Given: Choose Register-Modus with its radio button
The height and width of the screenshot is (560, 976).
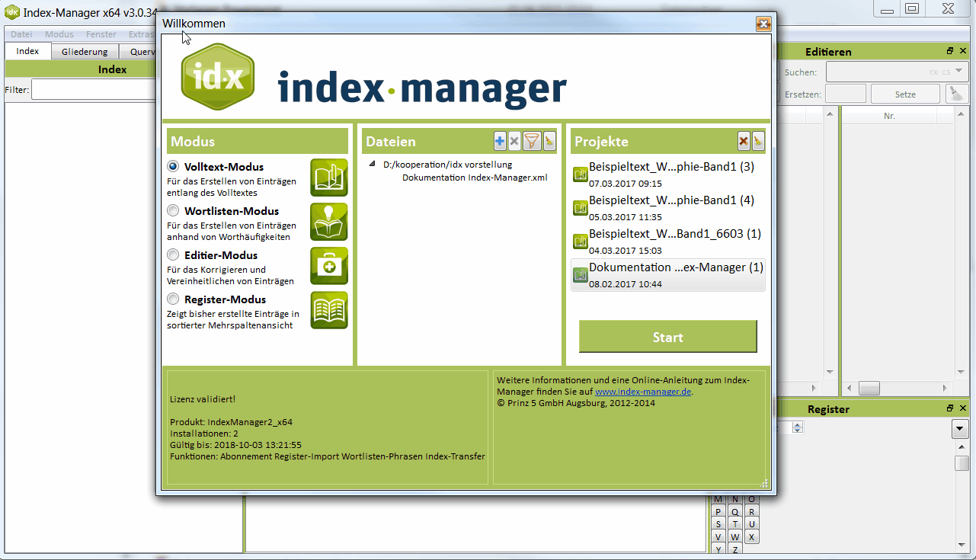Looking at the screenshot, I should 173,299.
